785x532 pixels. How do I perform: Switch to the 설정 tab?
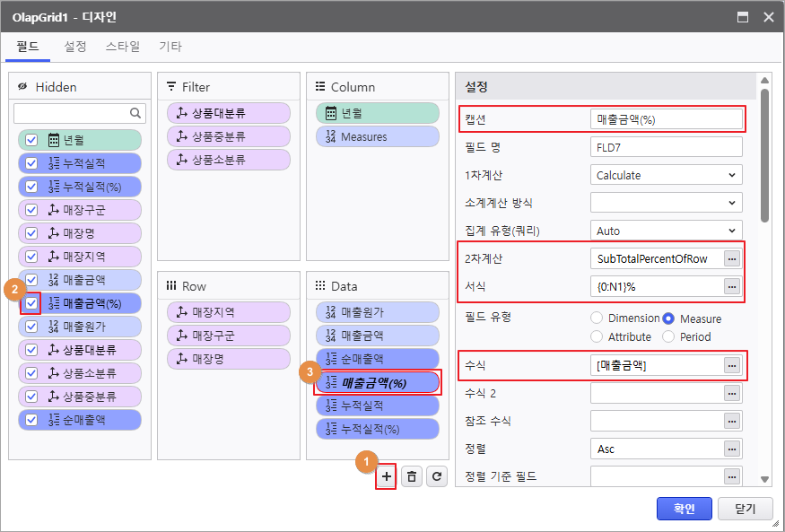click(x=75, y=46)
